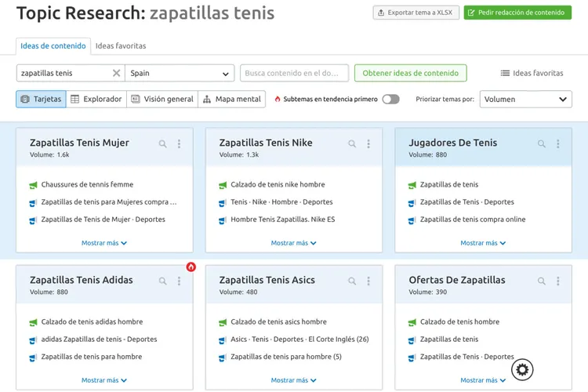Click adidas Zapatillas de tenis - Deportes headline
This screenshot has height=392, width=588.
99,339
